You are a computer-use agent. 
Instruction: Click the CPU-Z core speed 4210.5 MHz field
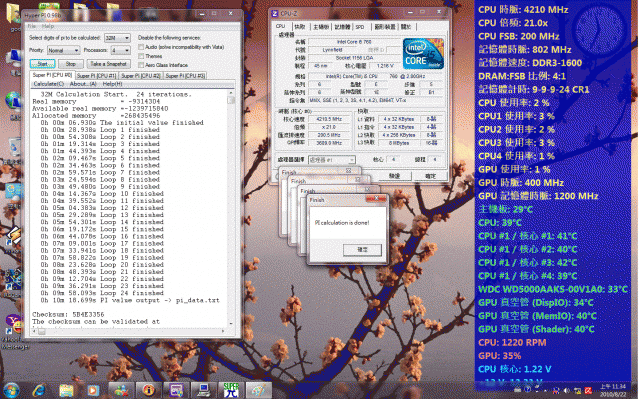pyautogui.click(x=329, y=119)
